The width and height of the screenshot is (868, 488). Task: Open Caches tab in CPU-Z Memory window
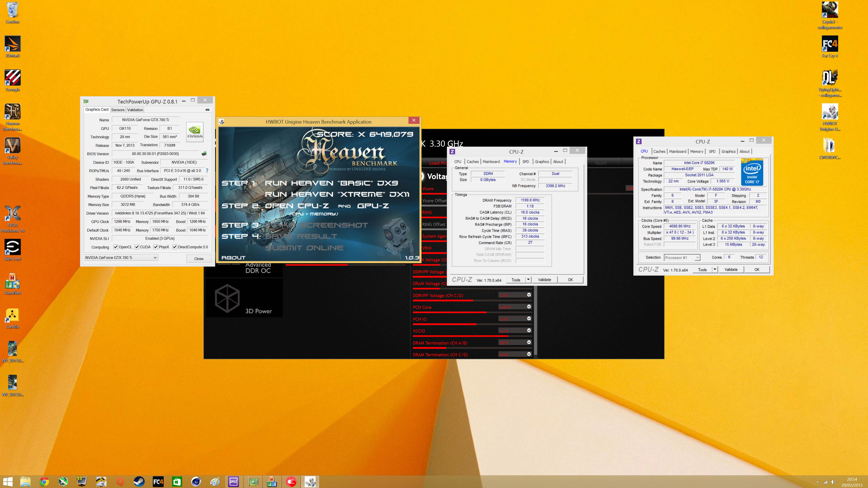[x=472, y=162]
